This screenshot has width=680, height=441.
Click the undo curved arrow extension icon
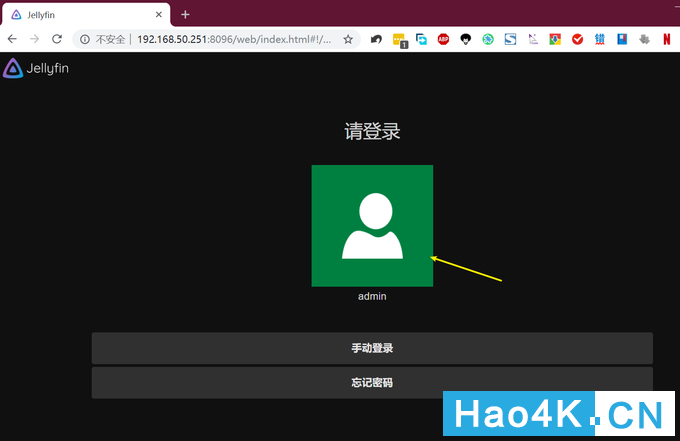[x=376, y=39]
